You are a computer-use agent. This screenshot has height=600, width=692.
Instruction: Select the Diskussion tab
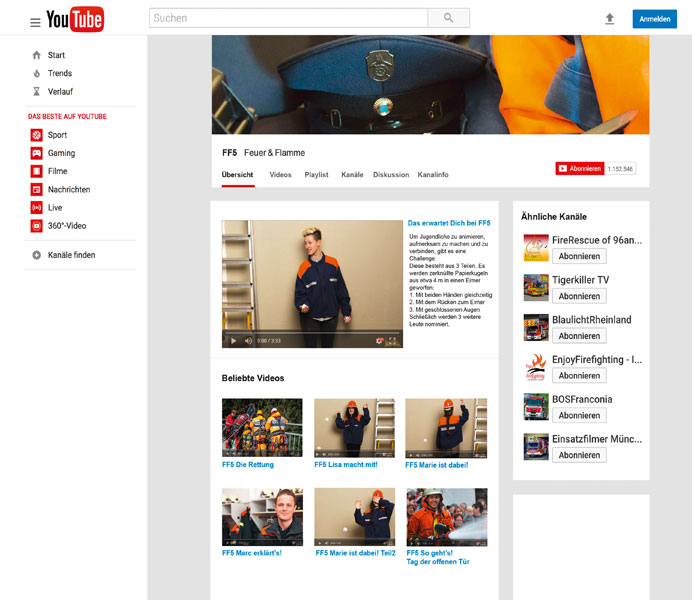(x=391, y=175)
